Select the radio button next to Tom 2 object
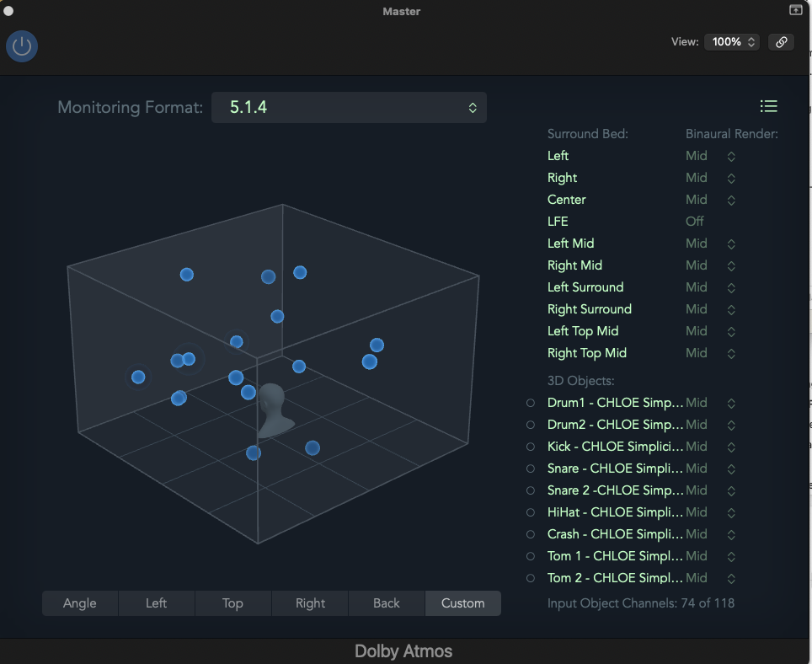812x664 pixels. pyautogui.click(x=531, y=578)
